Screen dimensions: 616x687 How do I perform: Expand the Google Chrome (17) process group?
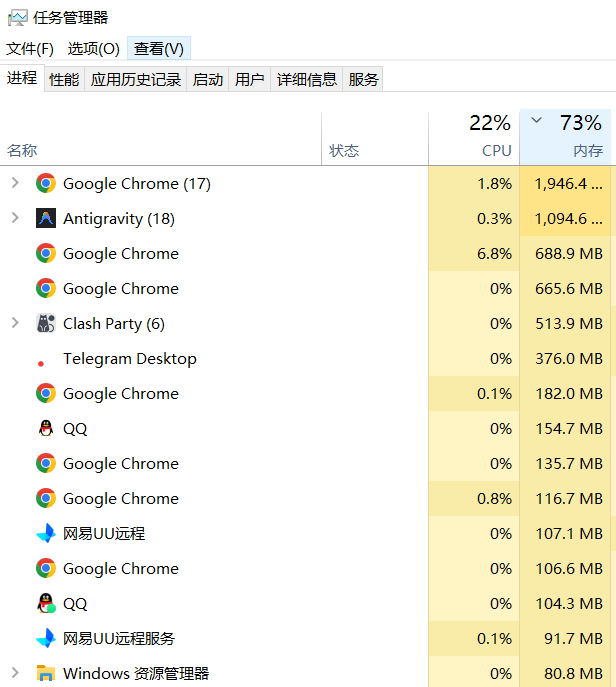tap(15, 183)
